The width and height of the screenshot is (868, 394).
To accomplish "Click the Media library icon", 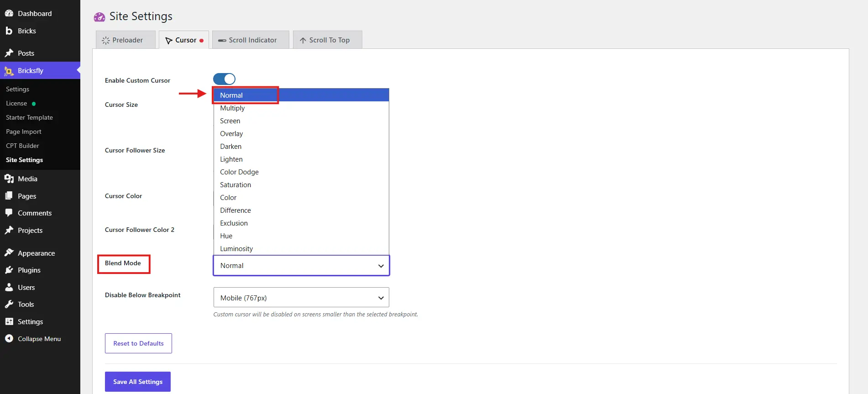I will click(x=9, y=179).
